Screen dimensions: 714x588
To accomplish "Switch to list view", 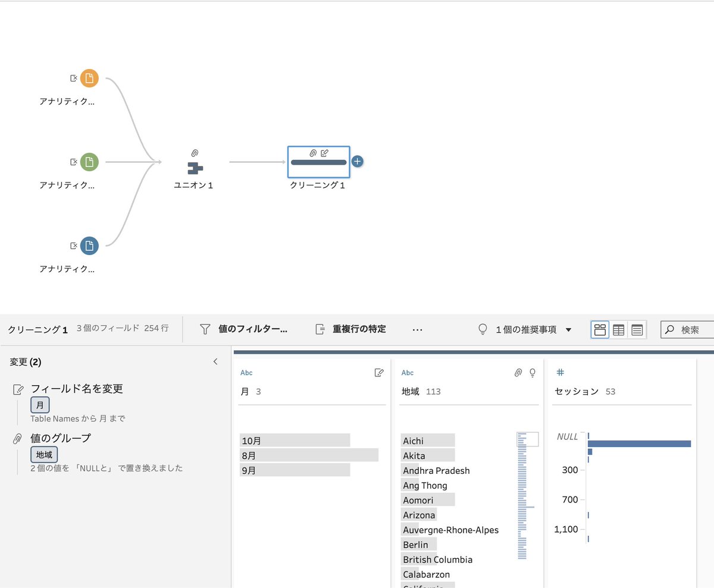I will click(637, 329).
